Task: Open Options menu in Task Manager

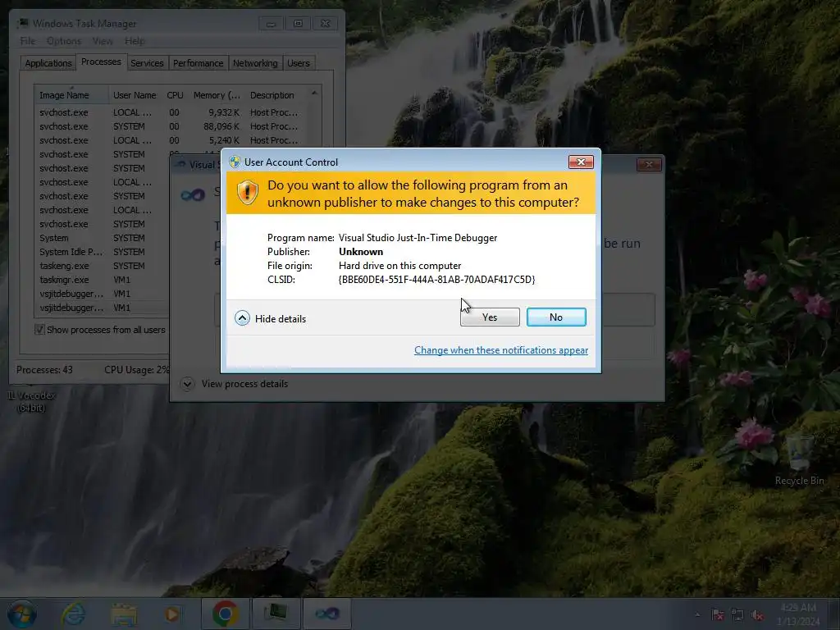Action: [x=64, y=41]
